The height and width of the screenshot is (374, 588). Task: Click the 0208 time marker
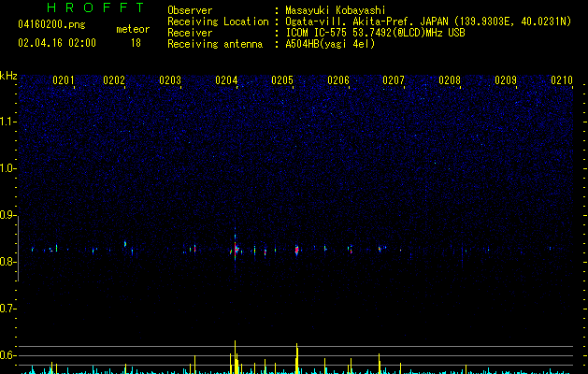[450, 80]
